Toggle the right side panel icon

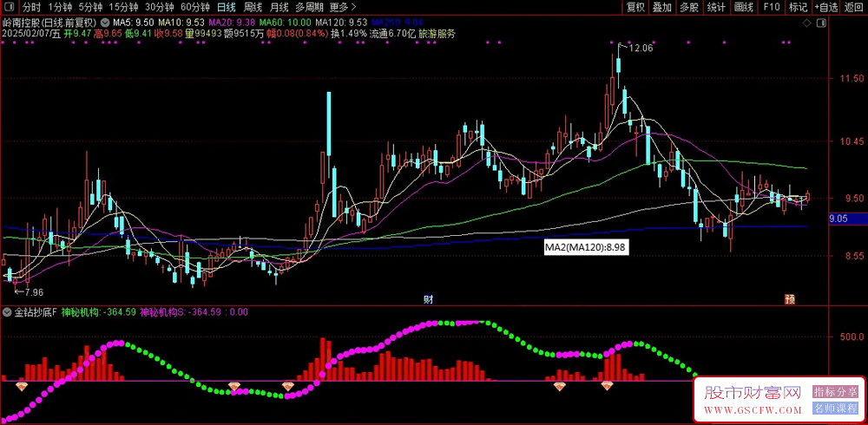click(x=822, y=23)
